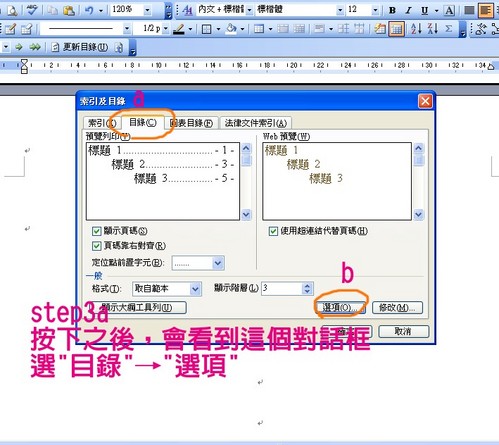Image resolution: width=499 pixels, height=445 pixels.
Task: Click inside the 顯示階層 value field
Action: (x=282, y=288)
